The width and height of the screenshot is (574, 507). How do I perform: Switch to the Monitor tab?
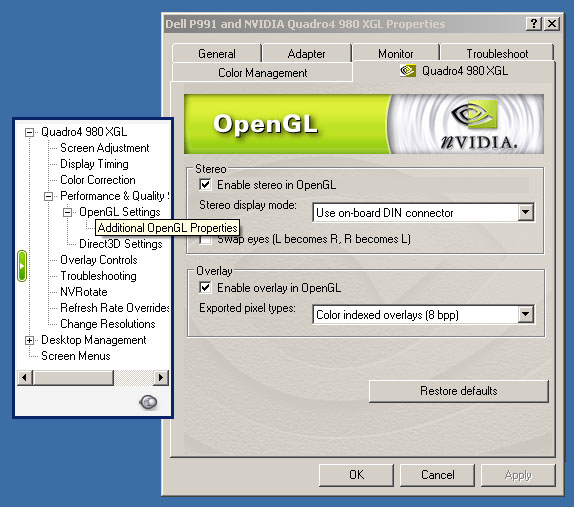tap(396, 53)
